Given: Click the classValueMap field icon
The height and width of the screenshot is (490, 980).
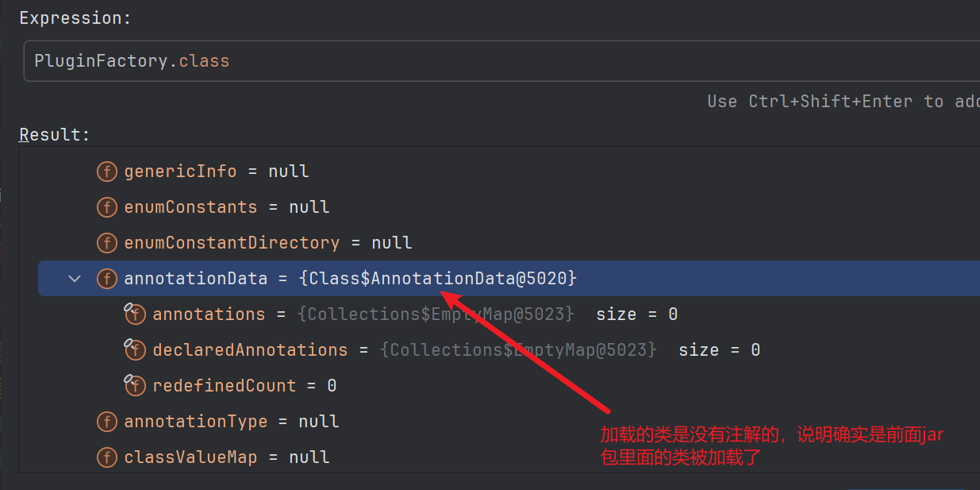Looking at the screenshot, I should 106,457.
